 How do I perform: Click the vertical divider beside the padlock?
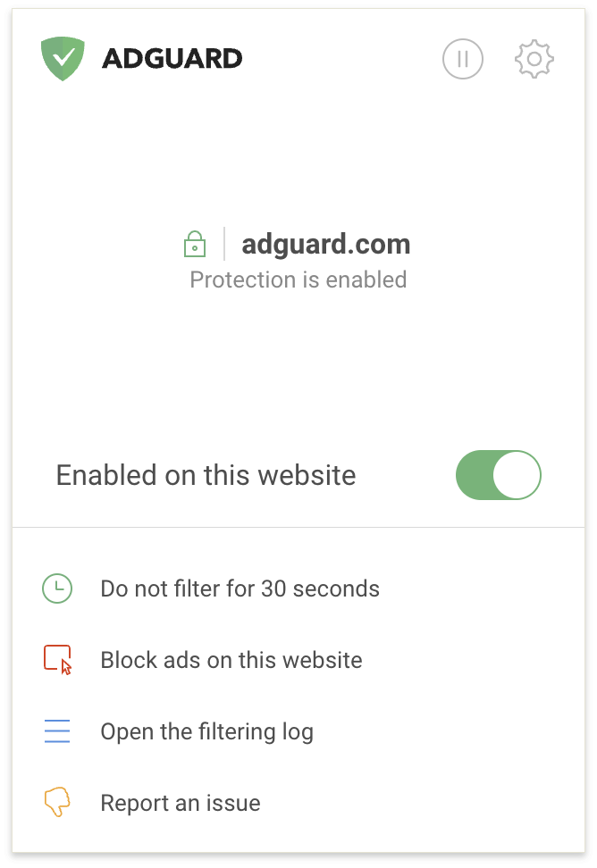coord(224,244)
